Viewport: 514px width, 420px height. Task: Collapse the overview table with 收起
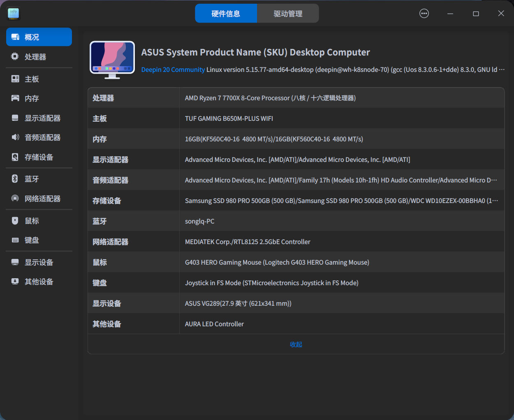(296, 344)
